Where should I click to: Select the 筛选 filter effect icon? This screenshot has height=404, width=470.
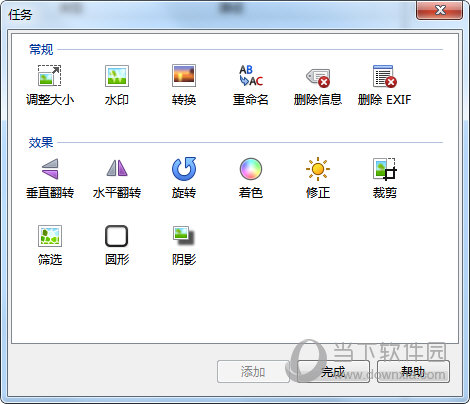tap(50, 236)
